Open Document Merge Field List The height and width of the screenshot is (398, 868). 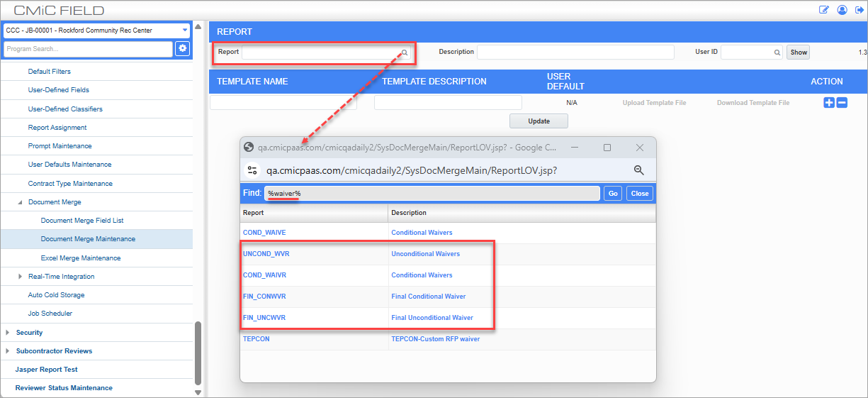click(82, 221)
